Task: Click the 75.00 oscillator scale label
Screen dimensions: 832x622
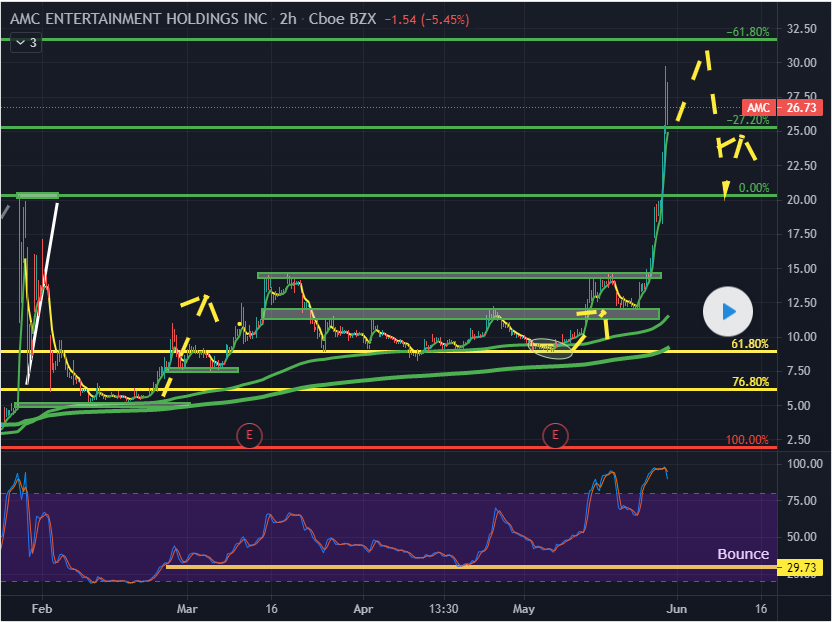Action: 801,500
